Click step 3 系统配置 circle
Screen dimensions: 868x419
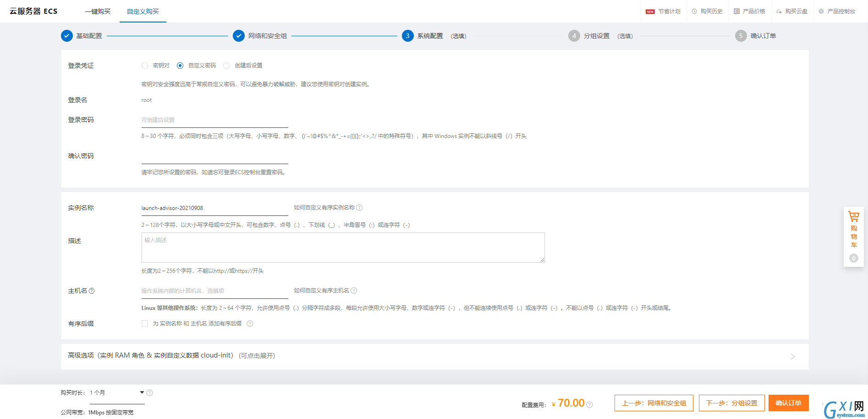[x=408, y=36]
